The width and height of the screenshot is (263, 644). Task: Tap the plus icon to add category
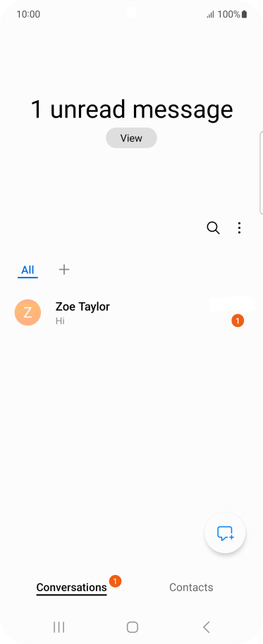tap(64, 269)
